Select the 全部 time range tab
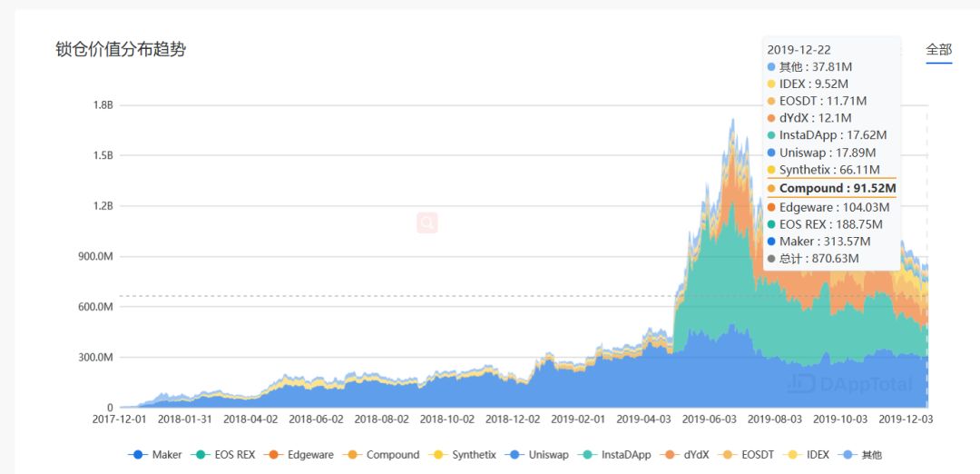980x474 pixels. [x=939, y=49]
